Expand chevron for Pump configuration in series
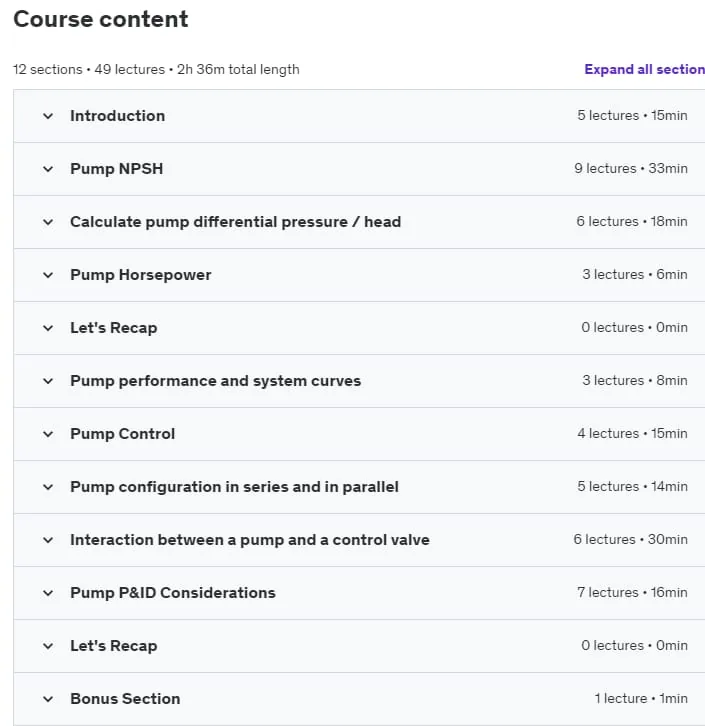The width and height of the screenshot is (705, 726). (48, 487)
